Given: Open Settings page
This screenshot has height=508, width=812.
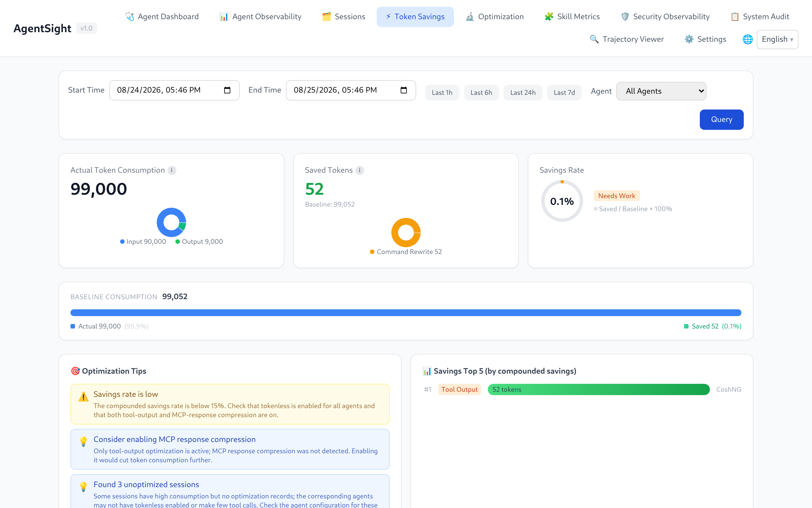Looking at the screenshot, I should tap(705, 39).
